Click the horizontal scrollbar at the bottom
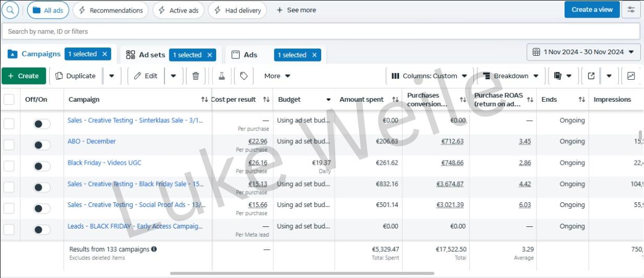This screenshot has height=278, width=644. 302,273
